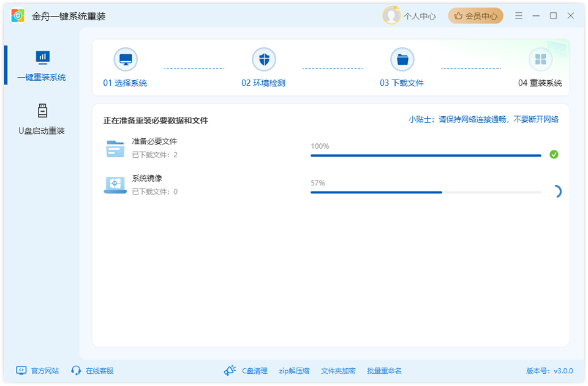This screenshot has width=588, height=386.
Task: Select the 准备必要文件 folder icon
Action: [x=115, y=150]
